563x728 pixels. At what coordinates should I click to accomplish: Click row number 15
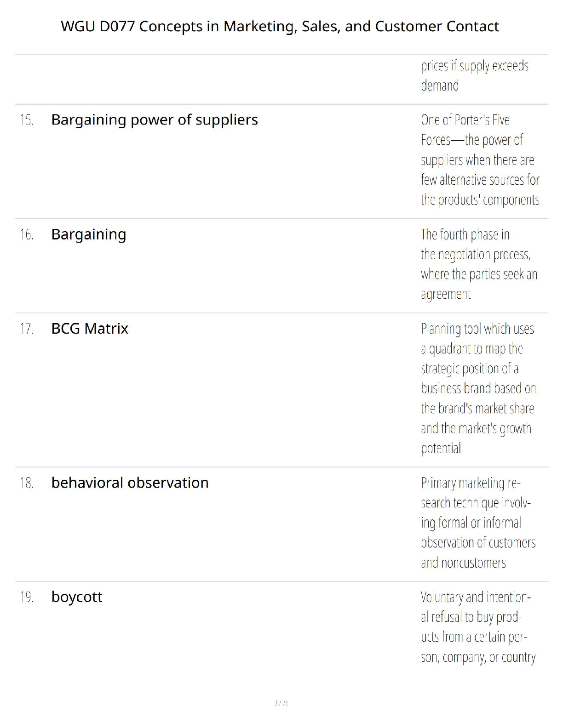26,120
